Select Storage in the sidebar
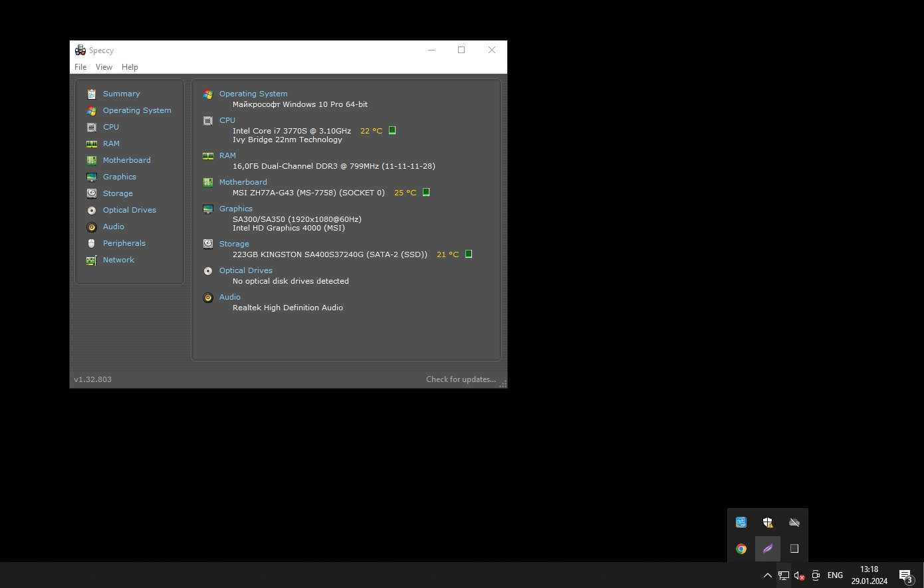 118,193
